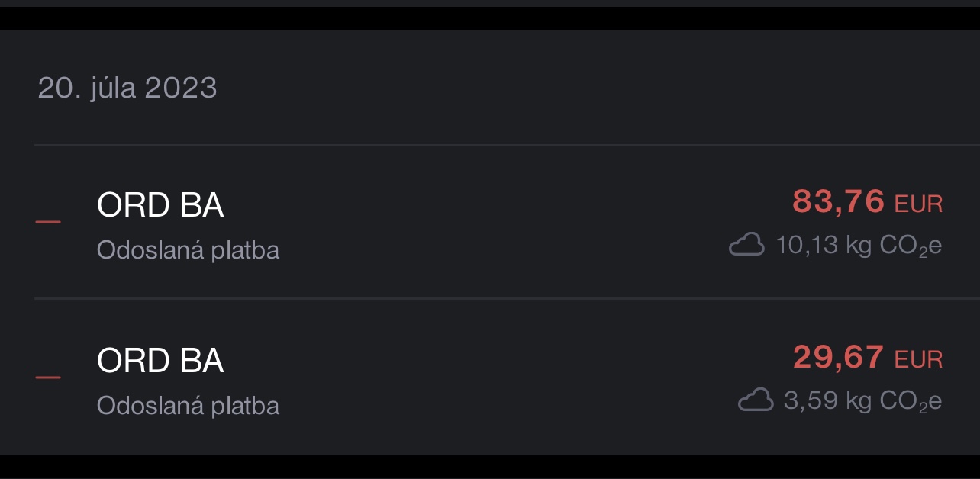This screenshot has width=980, height=479.
Task: Click the EUR currency label after 83,76
Action: pyautogui.click(x=919, y=204)
